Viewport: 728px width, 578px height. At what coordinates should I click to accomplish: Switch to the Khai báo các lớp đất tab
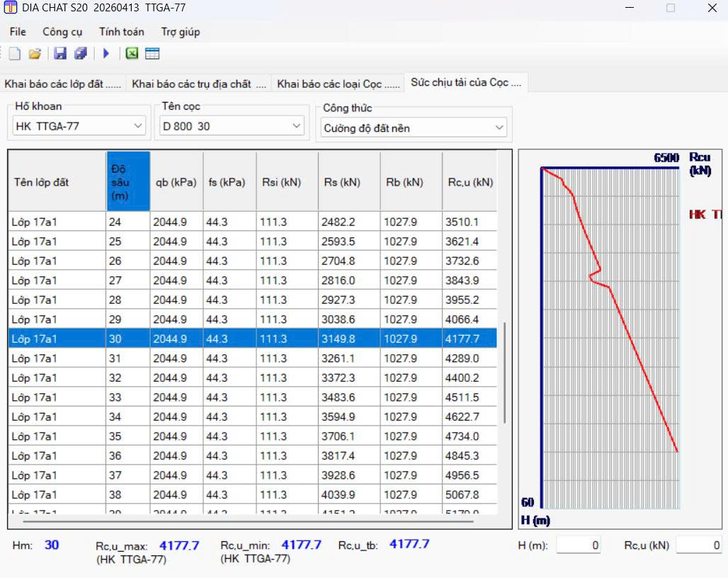(63, 84)
